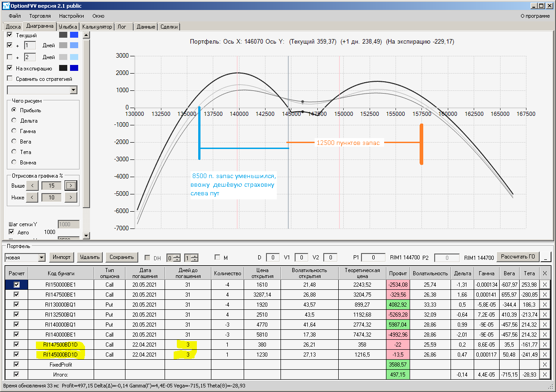This screenshot has height=392, width=556.
Task: Open the portfolio name dropdown 'новая'
Action: coord(42,258)
